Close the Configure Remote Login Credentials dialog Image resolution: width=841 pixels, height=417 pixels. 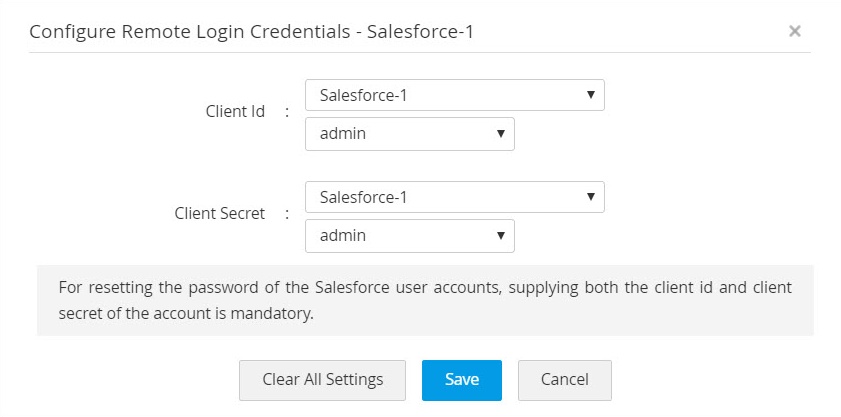(x=794, y=31)
